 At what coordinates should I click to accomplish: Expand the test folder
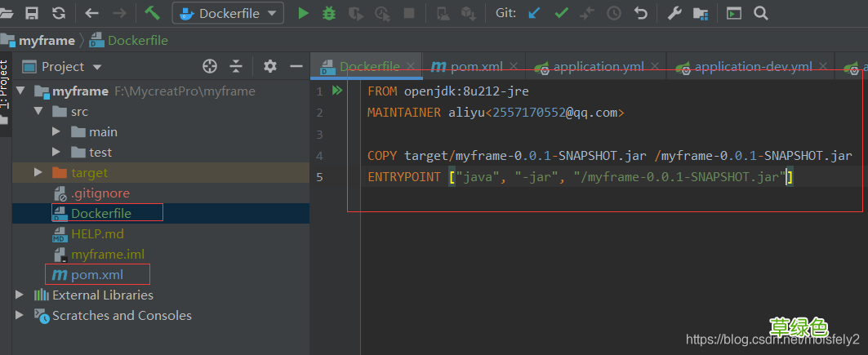56,152
